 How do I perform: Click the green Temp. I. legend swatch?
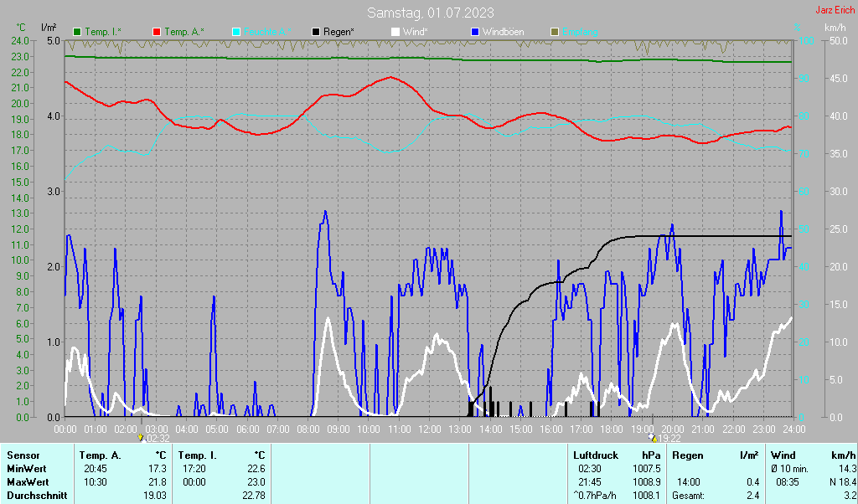point(77,33)
